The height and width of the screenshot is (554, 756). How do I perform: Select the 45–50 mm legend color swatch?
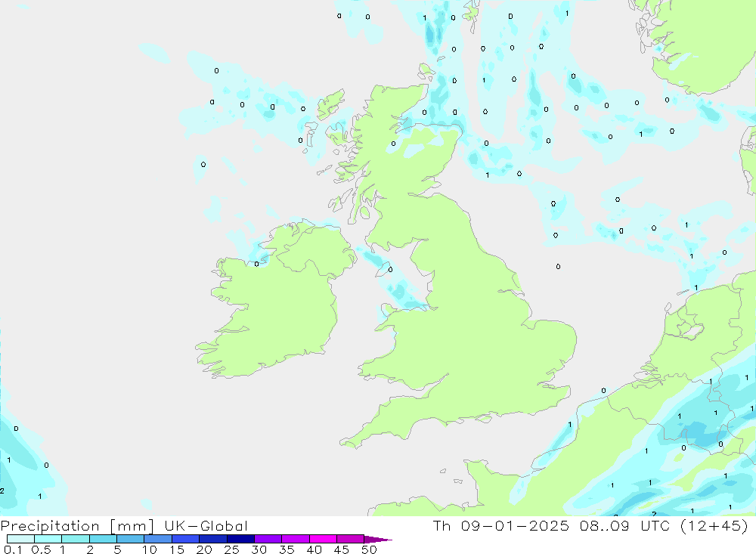350,539
